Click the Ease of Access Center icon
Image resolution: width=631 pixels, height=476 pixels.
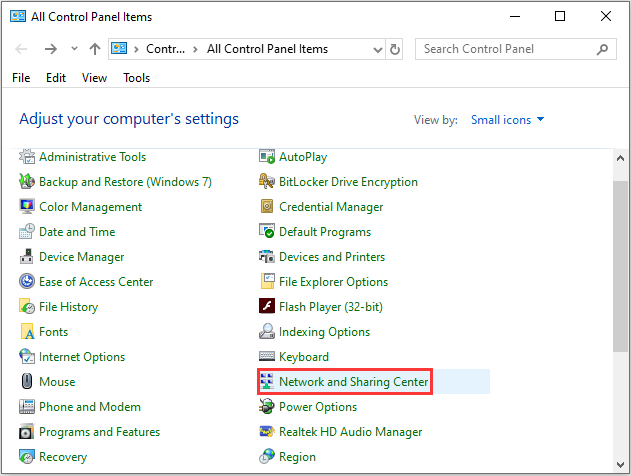tap(28, 282)
